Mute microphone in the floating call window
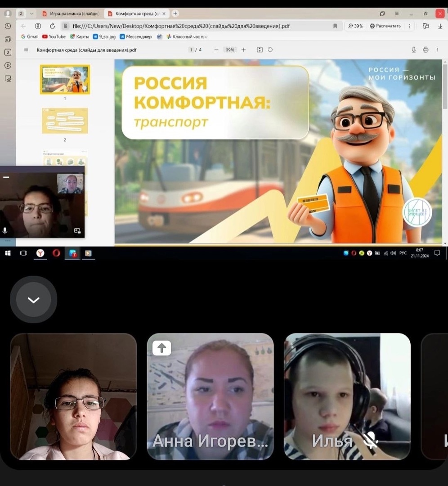The height and width of the screenshot is (486, 448). 5,231
